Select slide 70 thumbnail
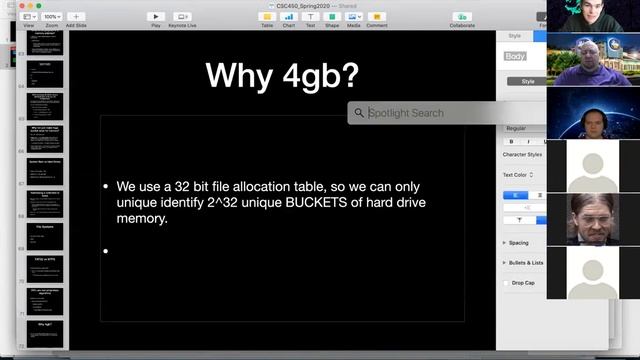The image size is (640, 360). coord(45,269)
